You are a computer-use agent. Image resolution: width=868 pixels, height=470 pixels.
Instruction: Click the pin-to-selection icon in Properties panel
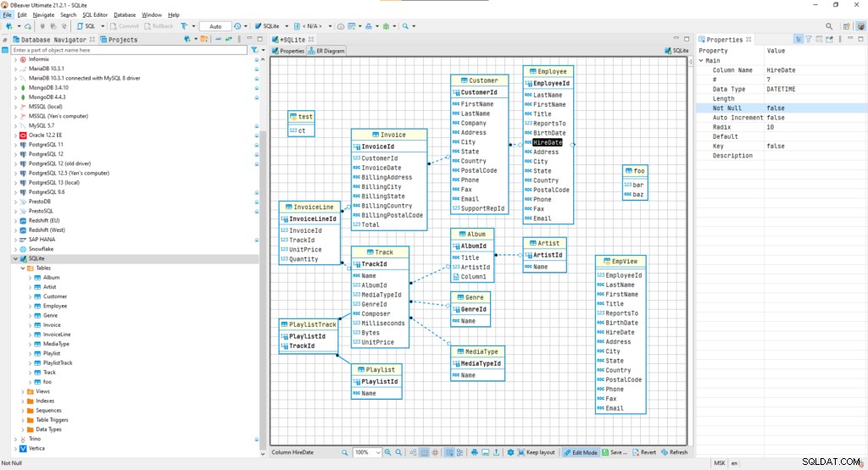[x=829, y=39]
